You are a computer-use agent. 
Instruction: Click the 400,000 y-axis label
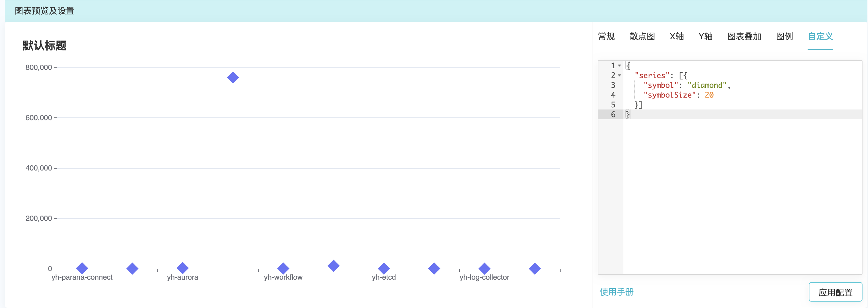pos(39,168)
